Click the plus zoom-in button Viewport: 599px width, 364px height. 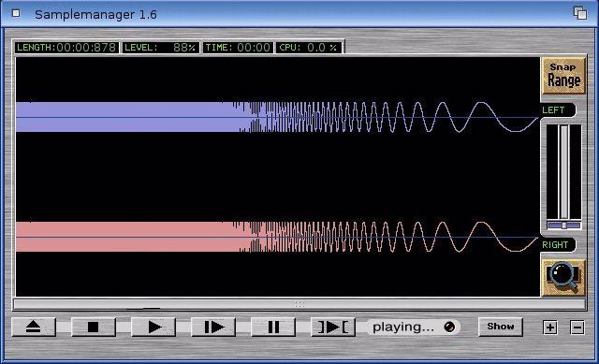coord(550,328)
